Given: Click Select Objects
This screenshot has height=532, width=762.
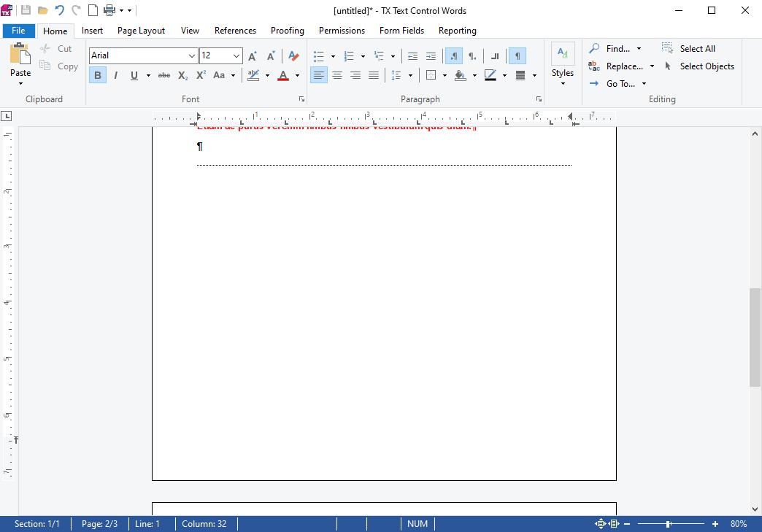Looking at the screenshot, I should [x=698, y=66].
